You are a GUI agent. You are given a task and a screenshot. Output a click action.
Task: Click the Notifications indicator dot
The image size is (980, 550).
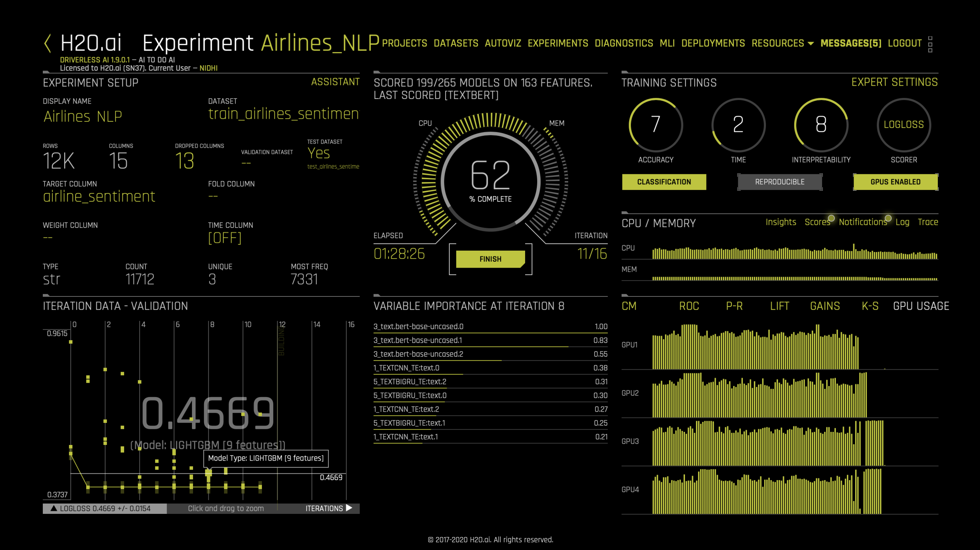tap(888, 218)
